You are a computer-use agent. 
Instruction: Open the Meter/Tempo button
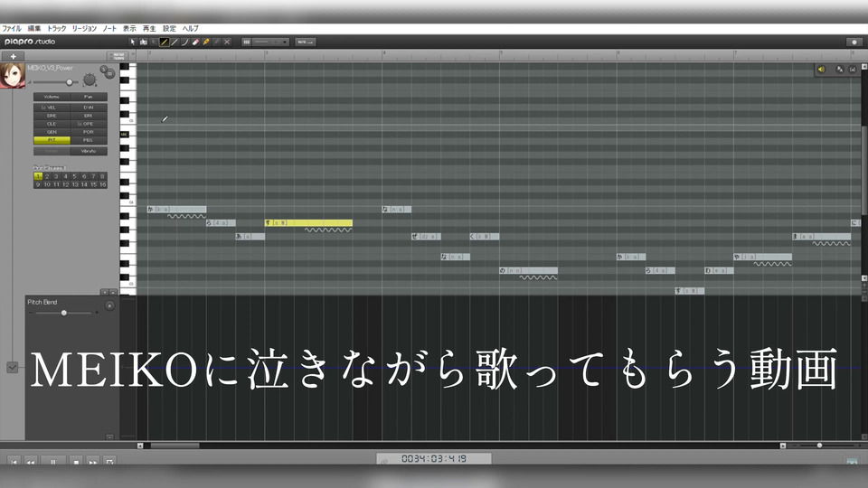[x=118, y=56]
